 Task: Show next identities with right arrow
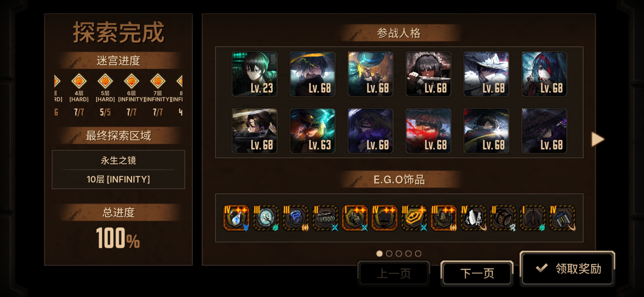tap(598, 139)
